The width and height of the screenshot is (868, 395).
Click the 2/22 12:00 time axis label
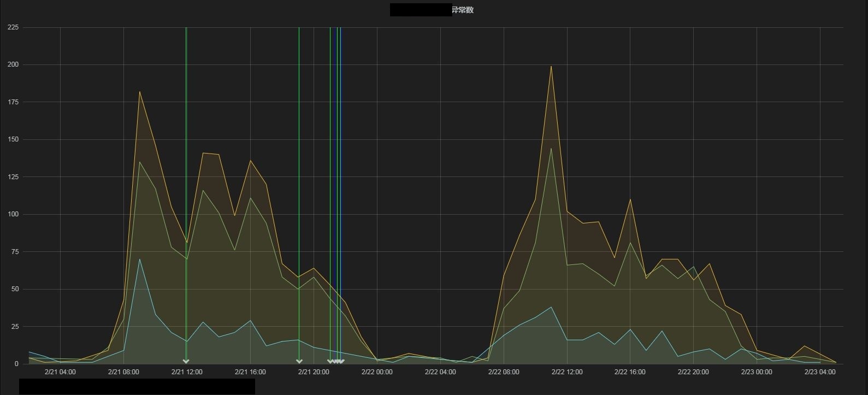[567, 372]
